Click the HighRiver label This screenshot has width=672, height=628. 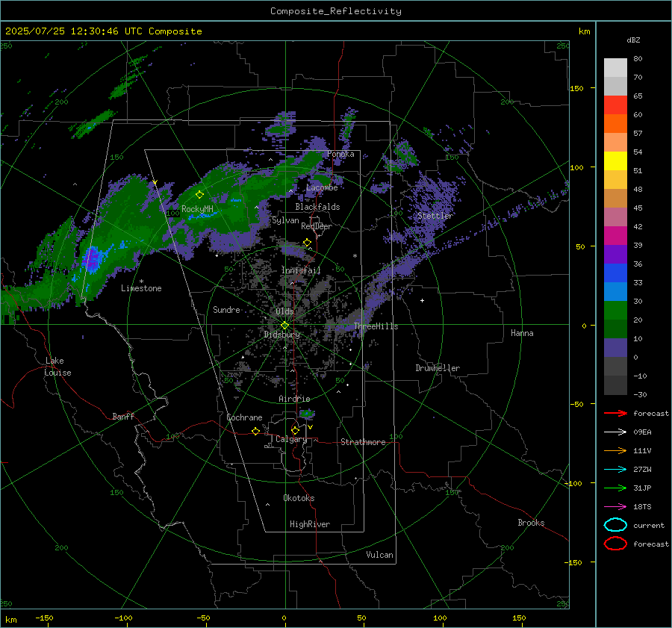tap(310, 524)
